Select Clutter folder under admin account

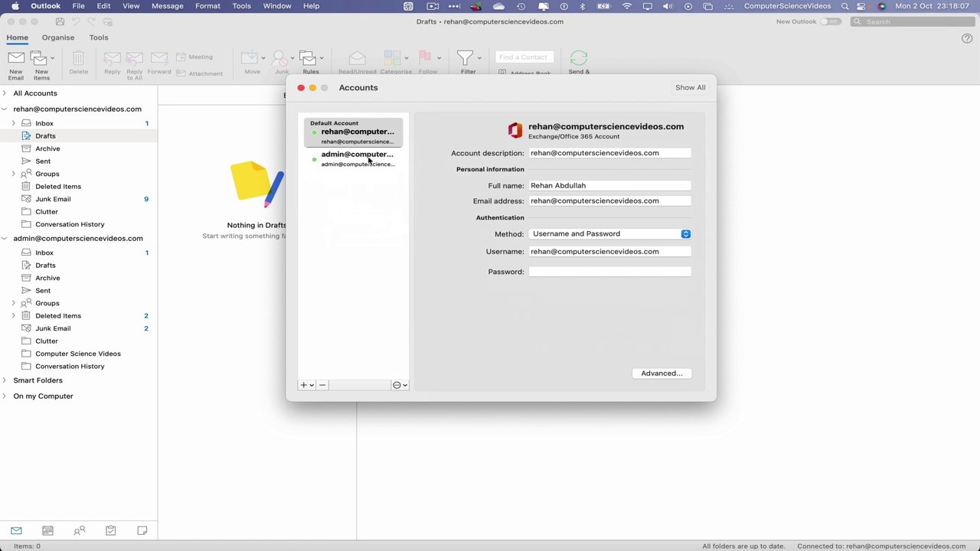79,341
